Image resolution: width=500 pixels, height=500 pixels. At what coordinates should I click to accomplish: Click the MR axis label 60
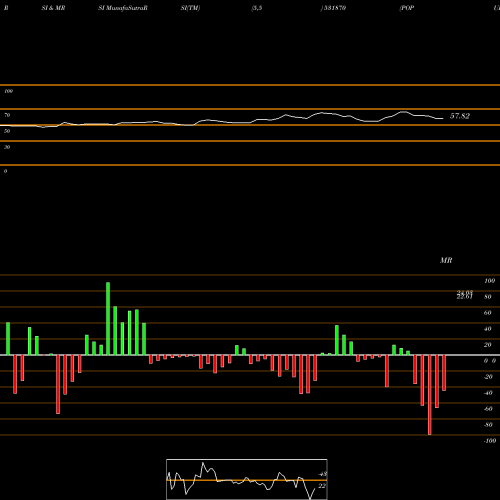pyautogui.click(x=488, y=313)
